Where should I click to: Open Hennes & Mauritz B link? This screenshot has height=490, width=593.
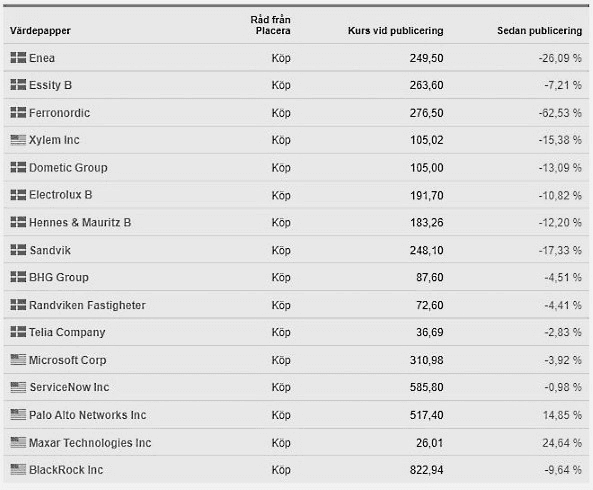pos(80,222)
